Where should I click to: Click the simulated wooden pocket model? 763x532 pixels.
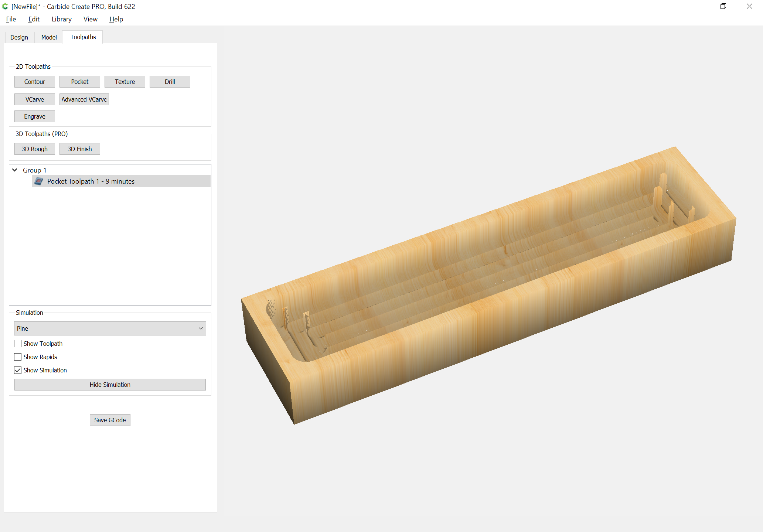tap(488, 285)
